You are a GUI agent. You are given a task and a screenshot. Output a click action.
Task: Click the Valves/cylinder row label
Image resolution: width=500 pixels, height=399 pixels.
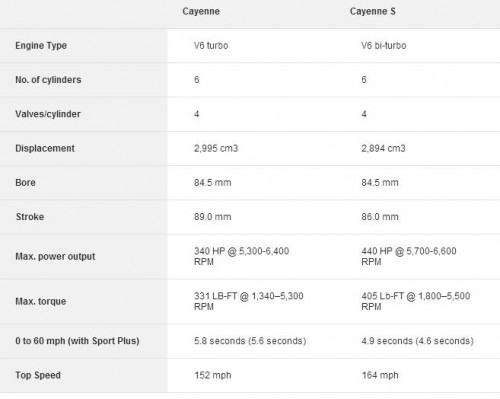click(48, 114)
